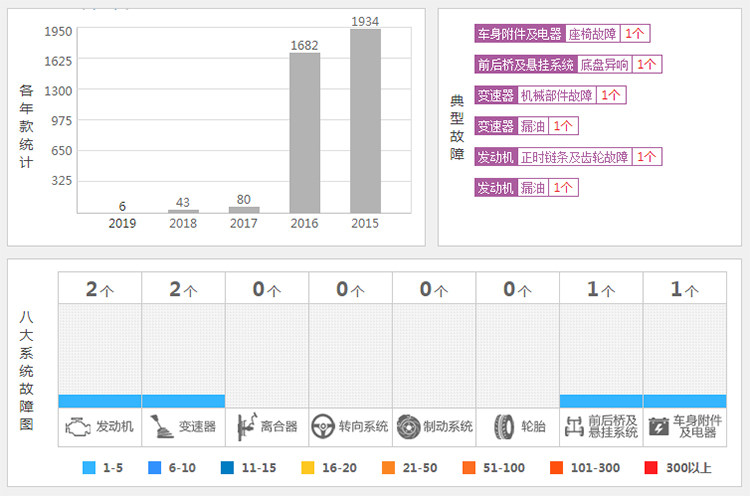Click the tire (轮胎) icon
The image size is (750, 496).
pyautogui.click(x=504, y=427)
